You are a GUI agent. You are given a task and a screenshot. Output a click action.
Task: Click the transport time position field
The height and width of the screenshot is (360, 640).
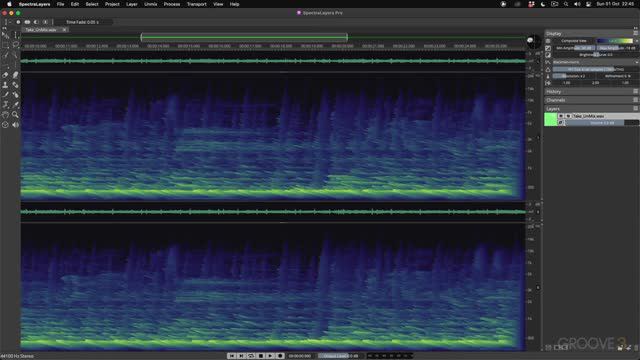point(300,356)
